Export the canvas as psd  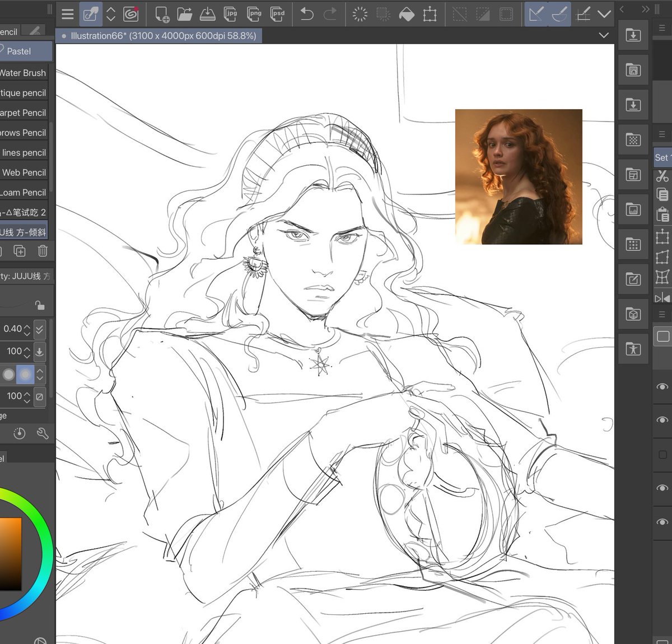278,15
